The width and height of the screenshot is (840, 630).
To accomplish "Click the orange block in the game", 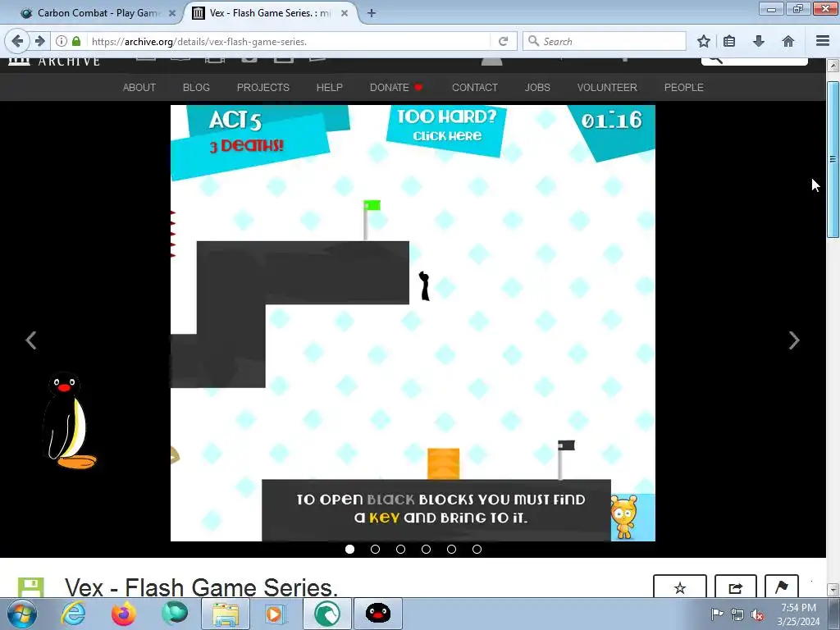I will click(444, 464).
